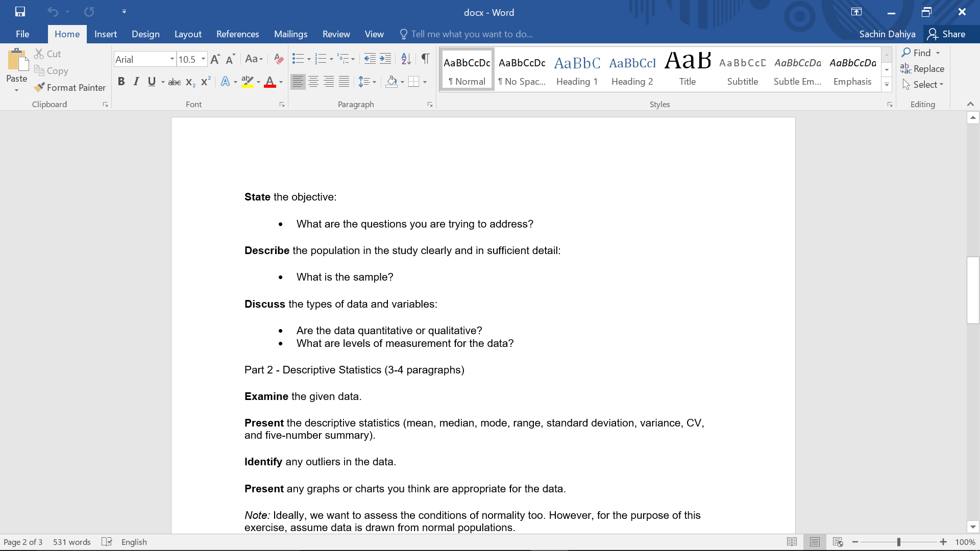Toggle show paragraph marks
Viewport: 980px width, 551px height.
[425, 59]
